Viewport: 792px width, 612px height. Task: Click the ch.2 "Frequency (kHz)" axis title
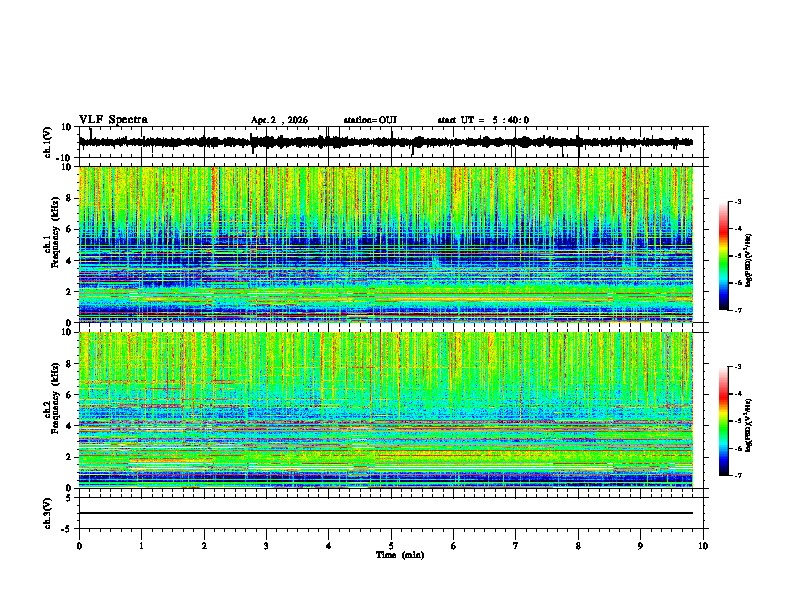point(55,398)
